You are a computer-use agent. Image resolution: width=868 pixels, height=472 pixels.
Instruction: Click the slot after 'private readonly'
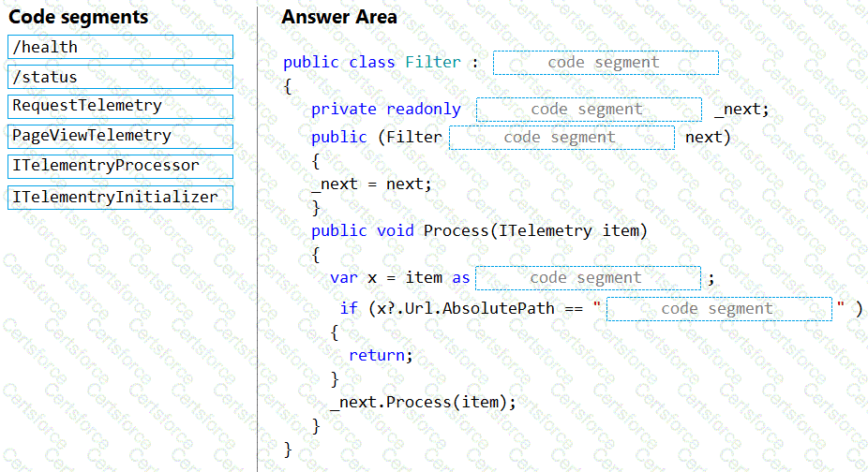tap(588, 110)
